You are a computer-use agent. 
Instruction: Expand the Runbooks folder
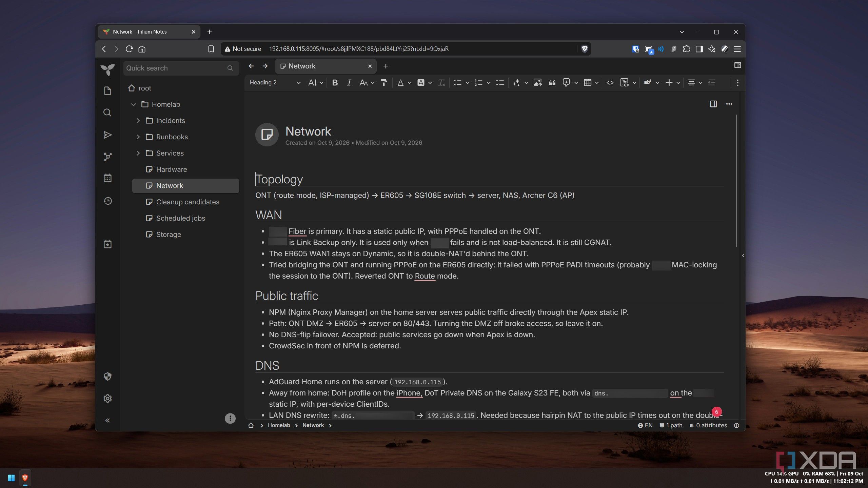[x=138, y=137]
